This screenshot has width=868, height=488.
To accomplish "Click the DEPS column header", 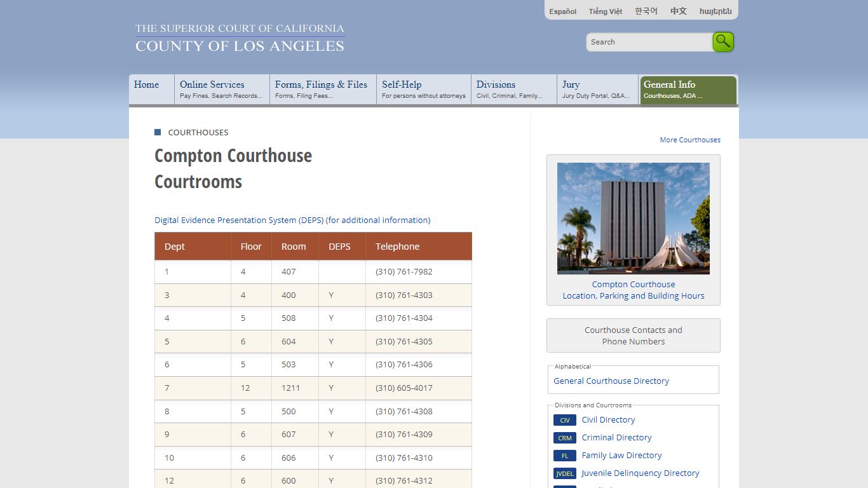I will (x=342, y=247).
